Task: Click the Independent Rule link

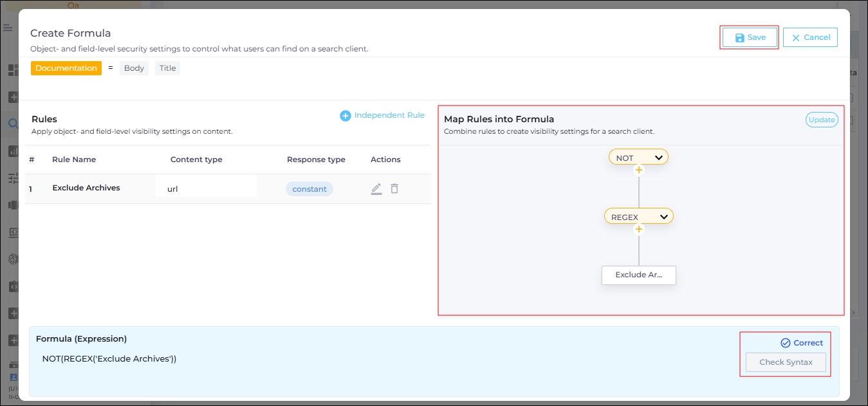Action: tap(389, 116)
